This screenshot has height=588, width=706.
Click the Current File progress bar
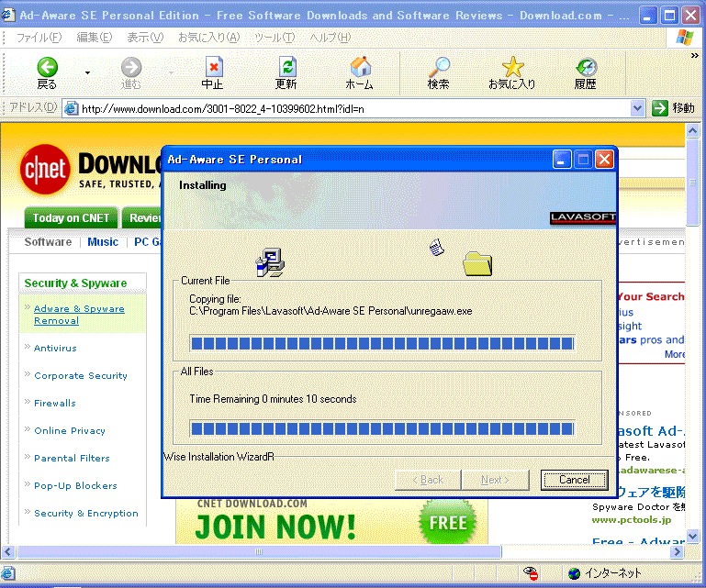[382, 344]
